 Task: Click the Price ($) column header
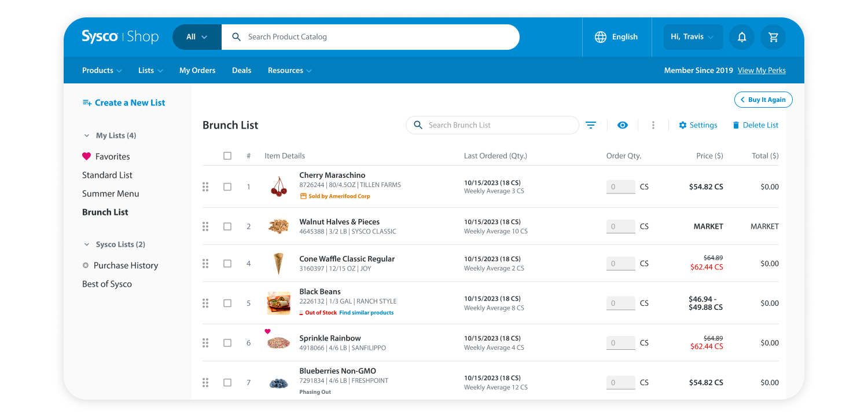click(709, 156)
